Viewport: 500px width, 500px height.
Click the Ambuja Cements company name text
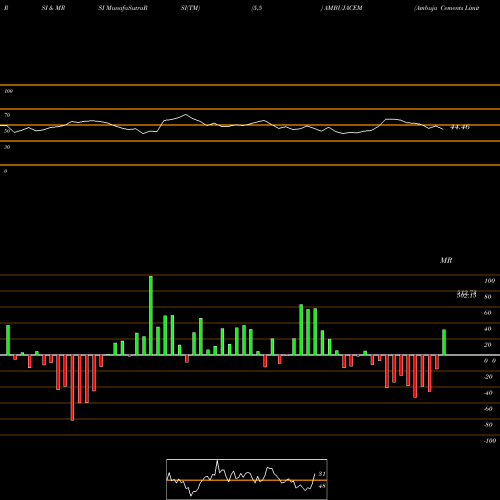[447, 8]
